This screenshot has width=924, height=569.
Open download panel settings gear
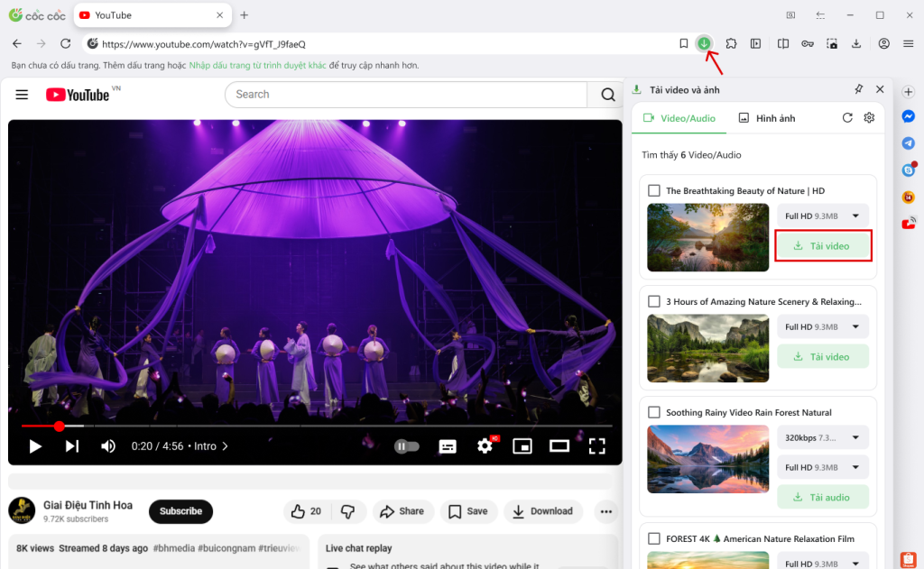point(869,118)
